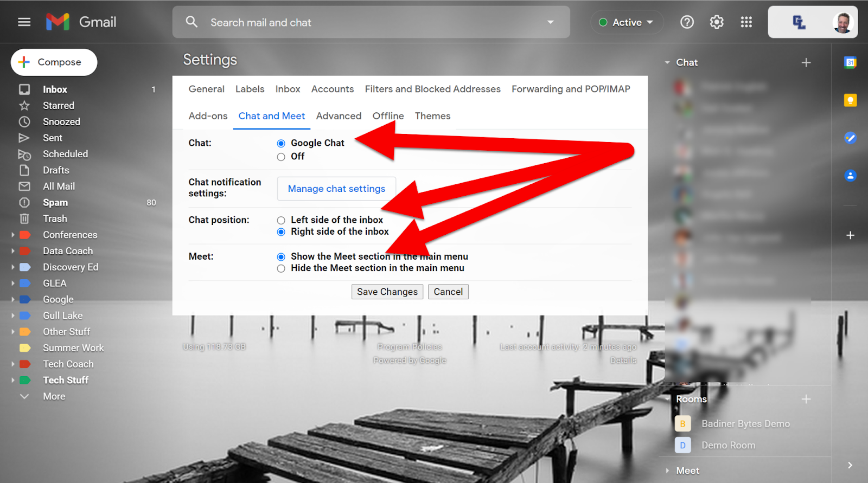Open the Google account profile picture
The width and height of the screenshot is (868, 483).
[x=843, y=22]
